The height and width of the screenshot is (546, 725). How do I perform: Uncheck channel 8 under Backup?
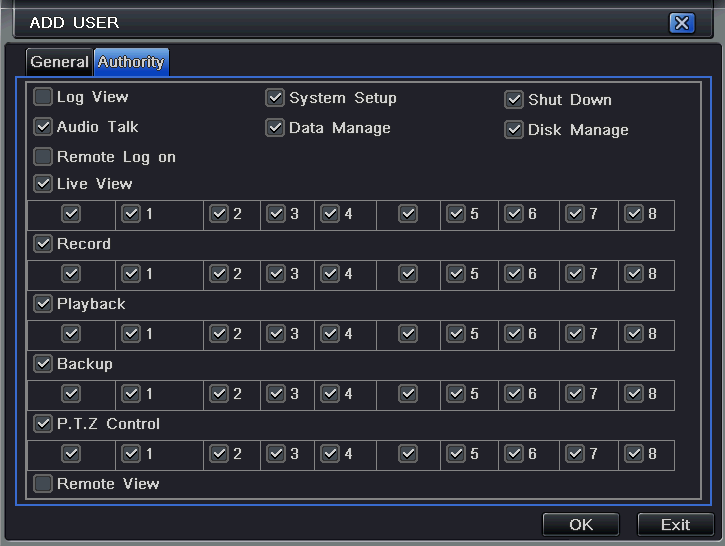click(x=634, y=394)
